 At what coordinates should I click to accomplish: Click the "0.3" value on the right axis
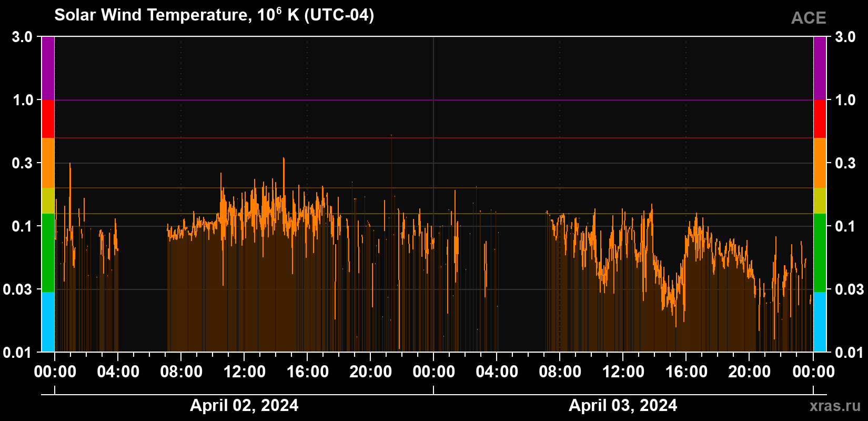(845, 163)
